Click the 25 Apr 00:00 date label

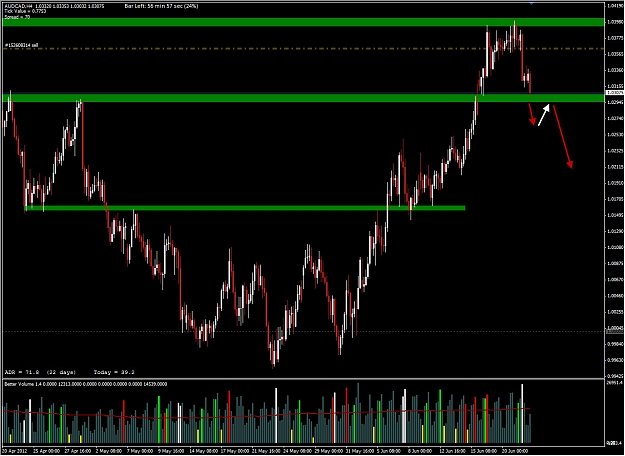pos(45,451)
